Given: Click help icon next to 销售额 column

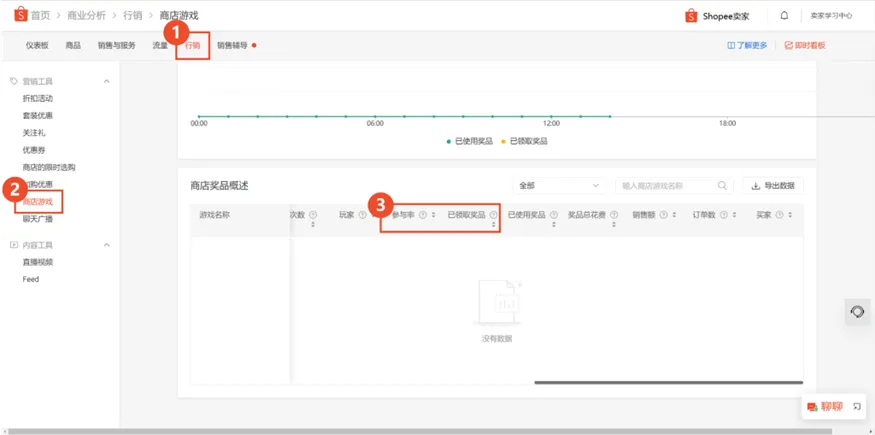Looking at the screenshot, I should coord(664,215).
